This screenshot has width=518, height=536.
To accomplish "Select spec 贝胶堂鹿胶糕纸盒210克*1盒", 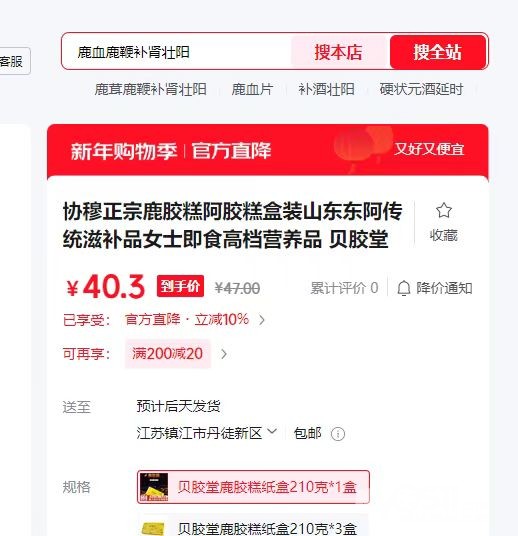I will pos(253,487).
